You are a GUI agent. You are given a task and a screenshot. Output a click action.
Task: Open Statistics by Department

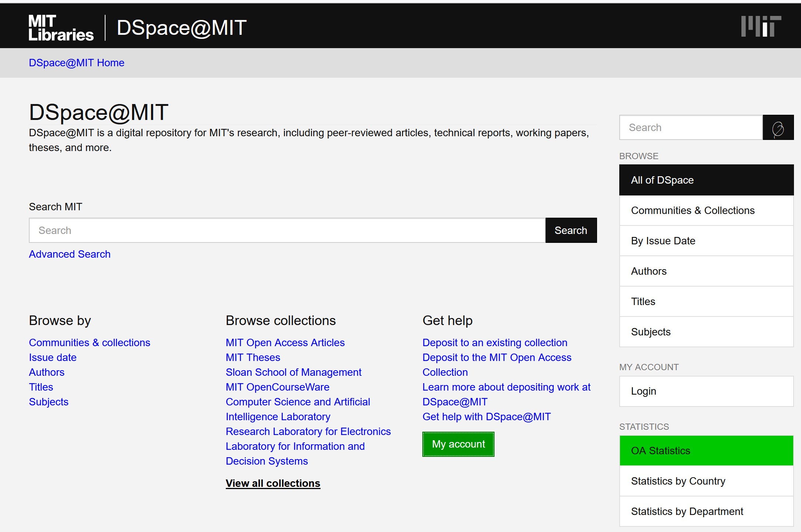click(706, 511)
